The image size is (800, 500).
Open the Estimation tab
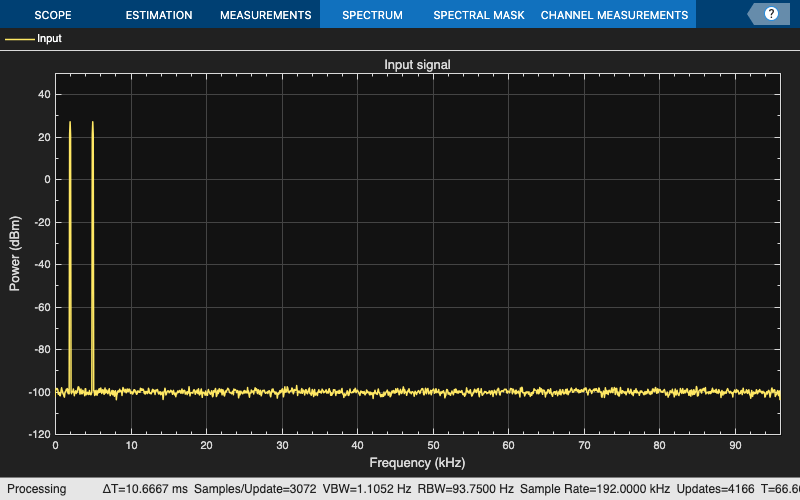tap(159, 15)
